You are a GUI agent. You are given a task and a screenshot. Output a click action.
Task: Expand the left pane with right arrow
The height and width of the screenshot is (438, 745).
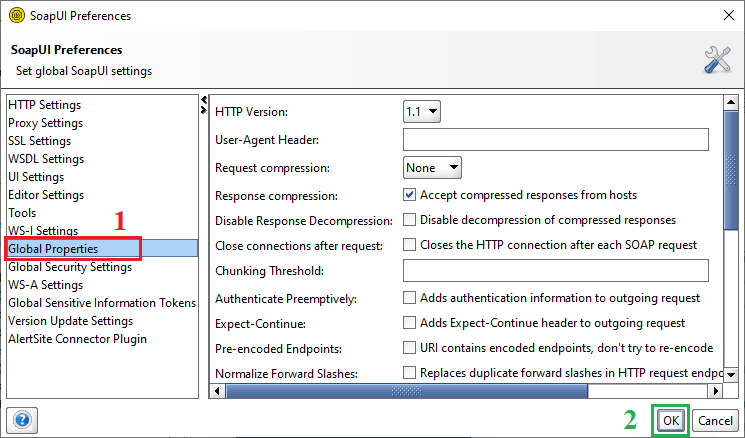[204, 110]
